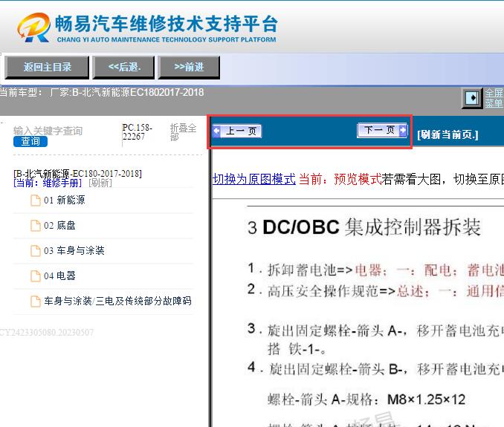Click the 螺栓-箭头 A-规格 M8×1.25×12 line
The width and height of the screenshot is (504, 427).
click(x=366, y=400)
